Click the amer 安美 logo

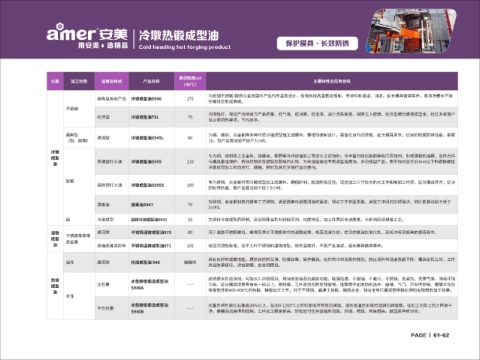click(87, 33)
